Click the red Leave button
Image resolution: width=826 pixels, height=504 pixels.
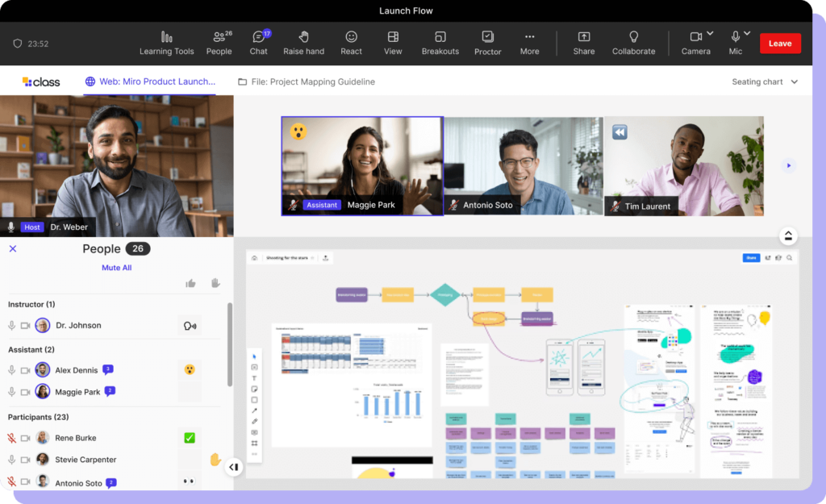point(779,44)
